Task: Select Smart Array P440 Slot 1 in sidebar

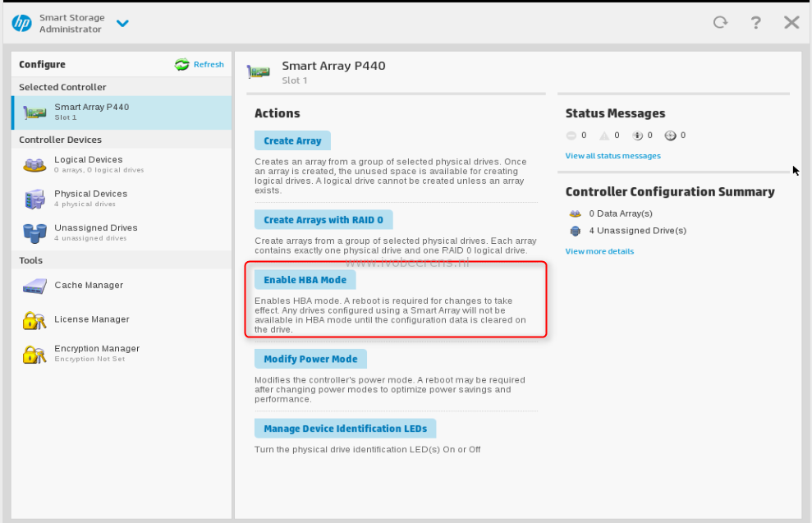Action: coord(122,112)
